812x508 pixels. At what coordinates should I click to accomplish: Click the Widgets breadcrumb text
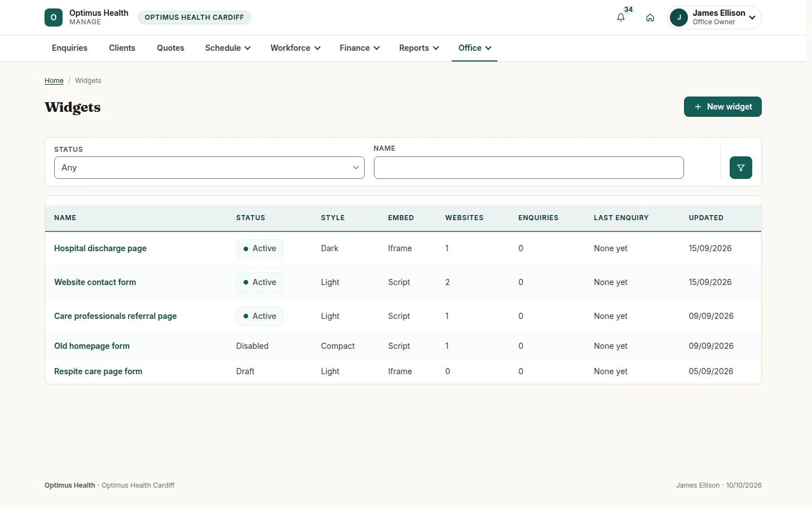(x=88, y=81)
